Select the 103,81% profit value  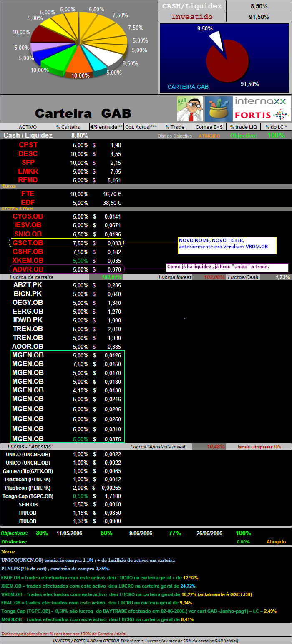click(x=111, y=277)
